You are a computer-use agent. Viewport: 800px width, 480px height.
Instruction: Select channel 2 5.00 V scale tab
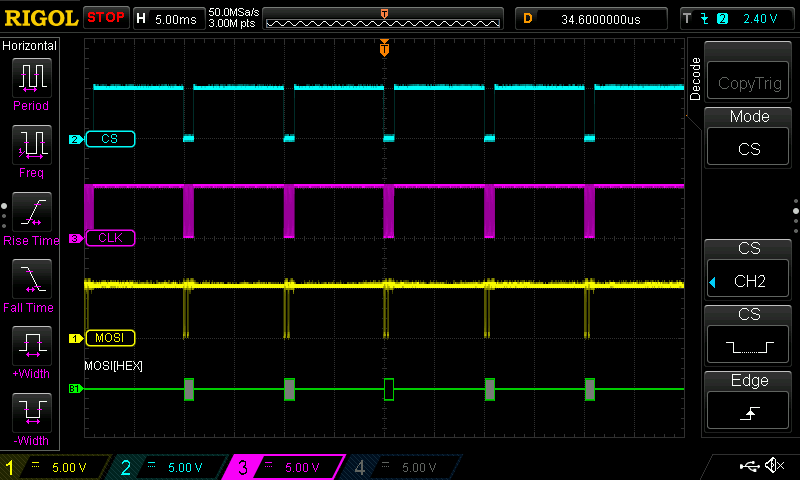pyautogui.click(x=171, y=467)
